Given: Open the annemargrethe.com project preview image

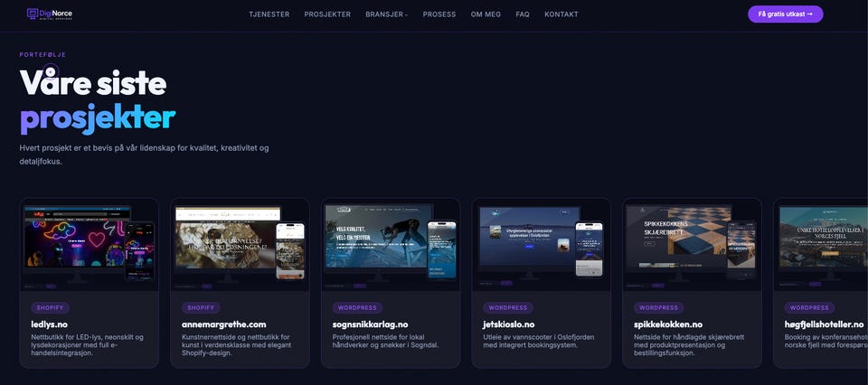Looking at the screenshot, I should [240, 245].
